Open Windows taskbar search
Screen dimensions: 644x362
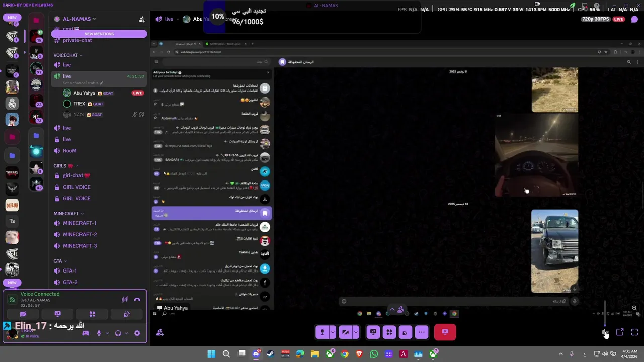point(226,354)
